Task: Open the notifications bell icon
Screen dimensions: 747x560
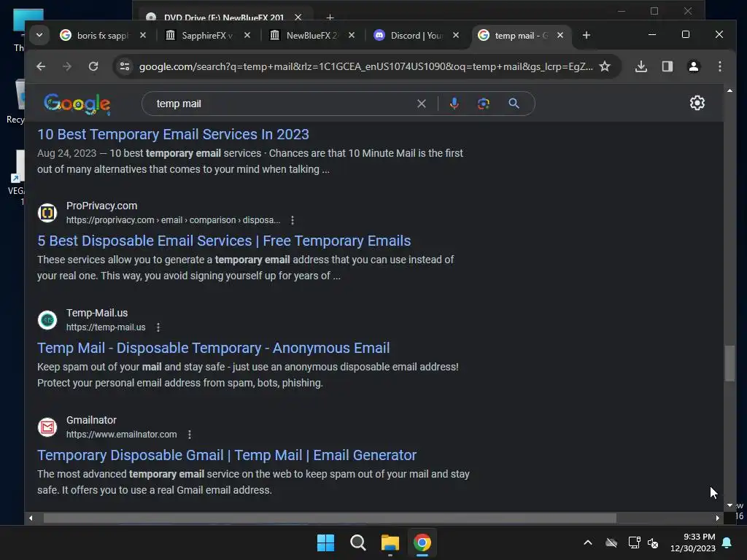Action: pos(727,542)
